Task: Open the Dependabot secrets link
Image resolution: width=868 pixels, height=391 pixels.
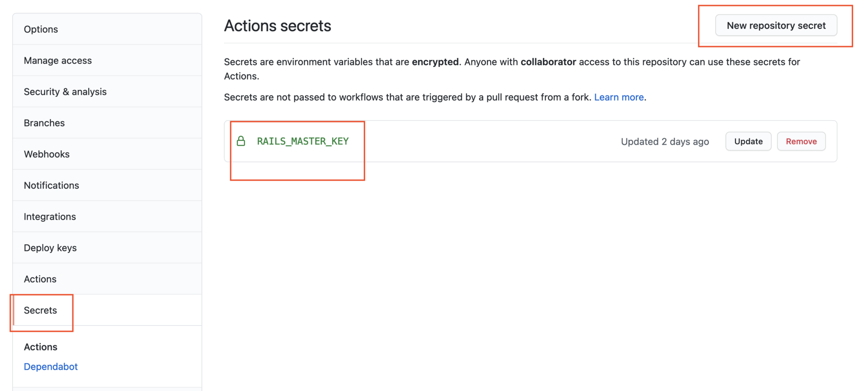Action: 51,367
